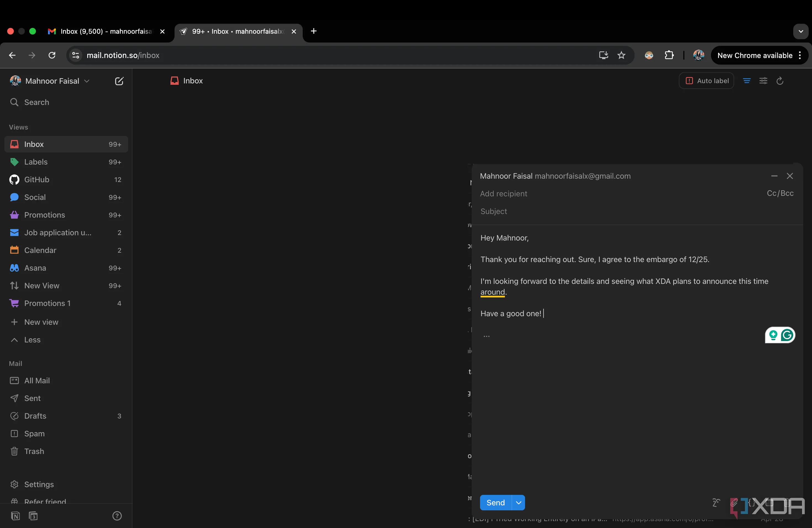Minimize the compose draft window
The height and width of the screenshot is (528, 812).
(x=774, y=176)
